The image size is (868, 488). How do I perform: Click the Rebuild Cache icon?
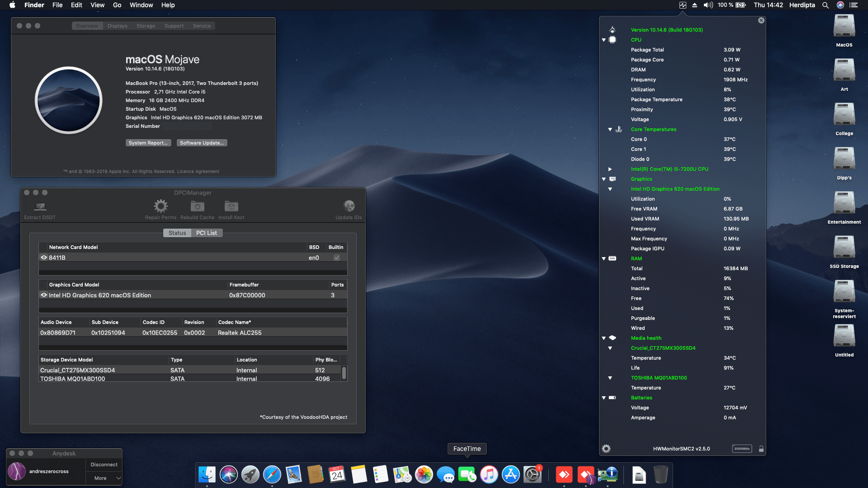197,207
